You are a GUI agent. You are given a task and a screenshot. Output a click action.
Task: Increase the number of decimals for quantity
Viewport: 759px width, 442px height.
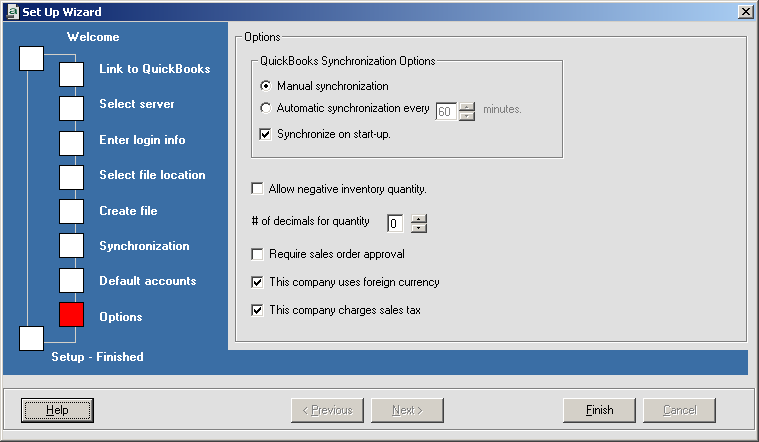pyautogui.click(x=419, y=218)
